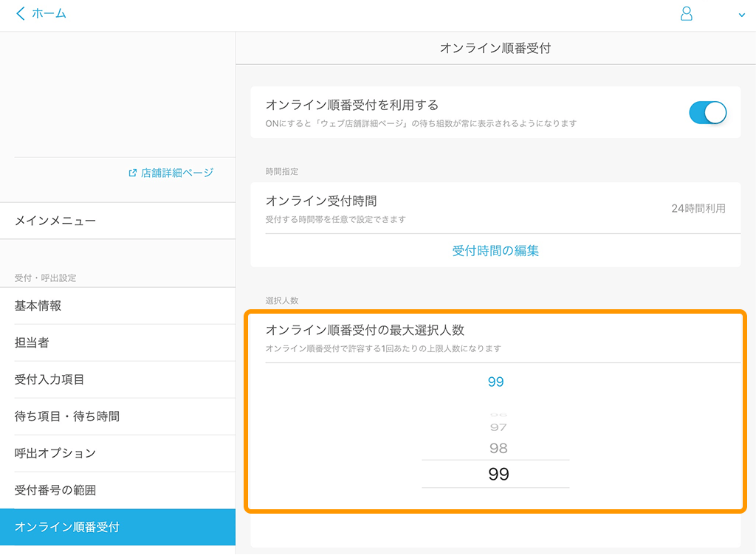Image resolution: width=756 pixels, height=555 pixels.
Task: Choose 97 in the number picker
Action: (498, 427)
